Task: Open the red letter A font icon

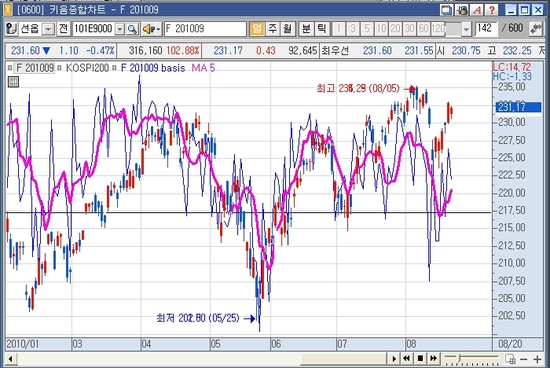Action: (x=477, y=10)
